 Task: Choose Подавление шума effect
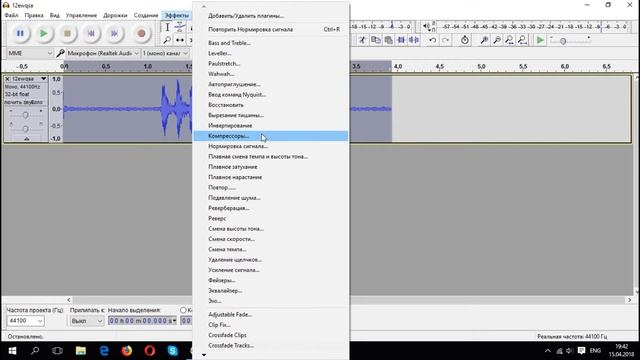tap(271, 198)
